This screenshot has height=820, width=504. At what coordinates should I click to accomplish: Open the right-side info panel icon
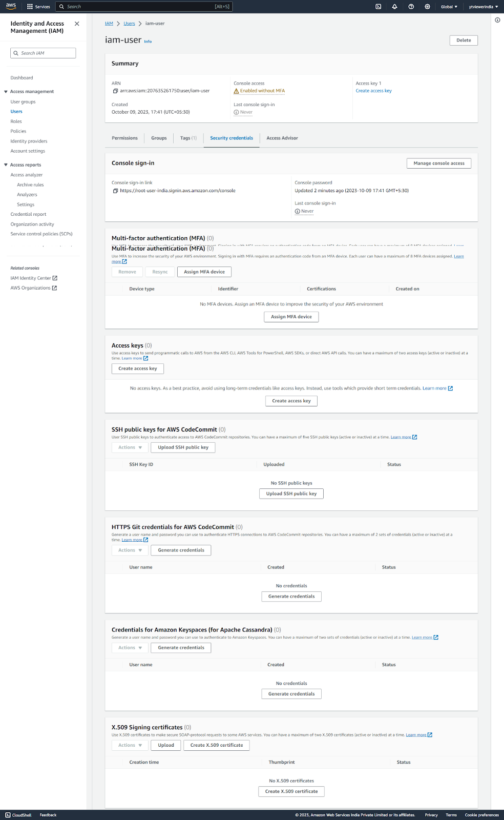pos(497,20)
